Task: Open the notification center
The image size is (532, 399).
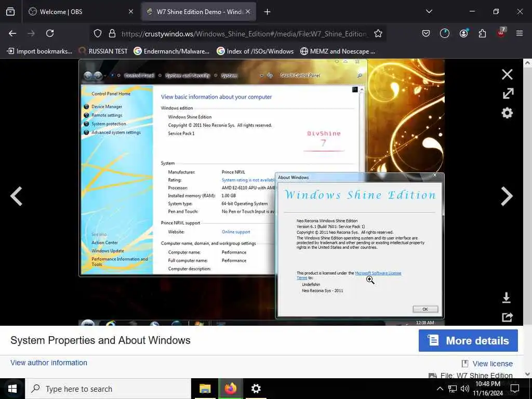Action: click(515, 389)
